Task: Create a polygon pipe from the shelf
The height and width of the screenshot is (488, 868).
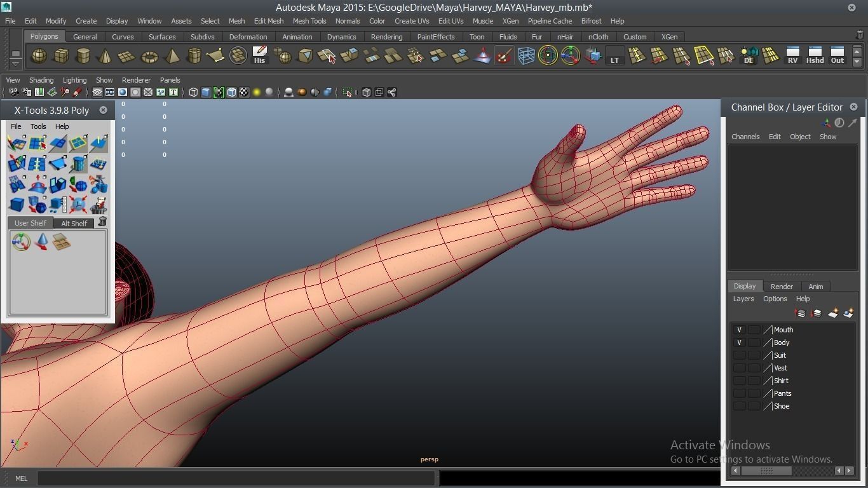Action: coord(194,56)
